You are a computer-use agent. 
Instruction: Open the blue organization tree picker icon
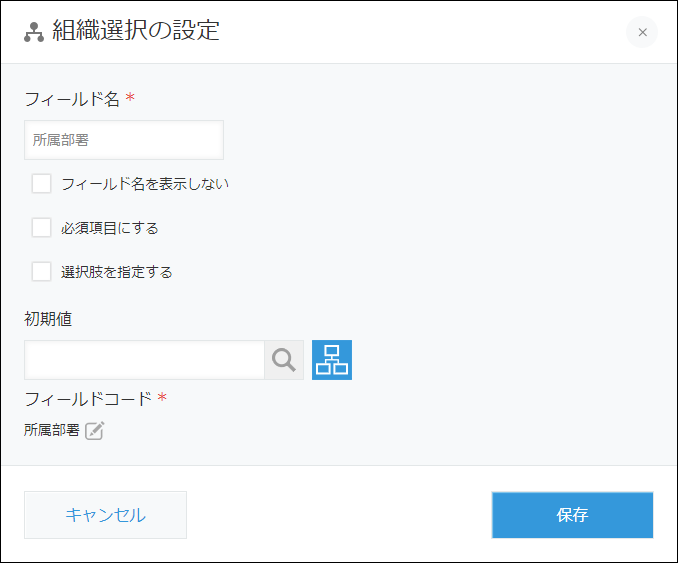coord(332,360)
